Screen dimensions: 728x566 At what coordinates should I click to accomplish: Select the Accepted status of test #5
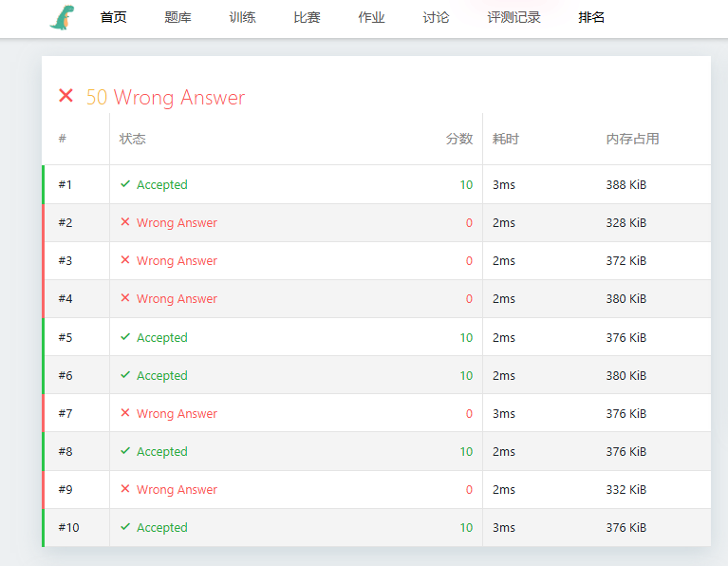click(x=162, y=337)
